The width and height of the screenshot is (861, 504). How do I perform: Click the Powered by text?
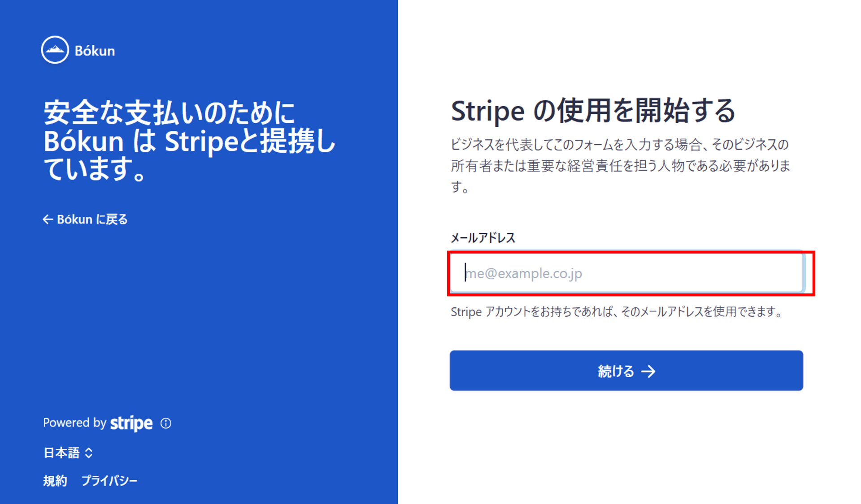(x=74, y=422)
